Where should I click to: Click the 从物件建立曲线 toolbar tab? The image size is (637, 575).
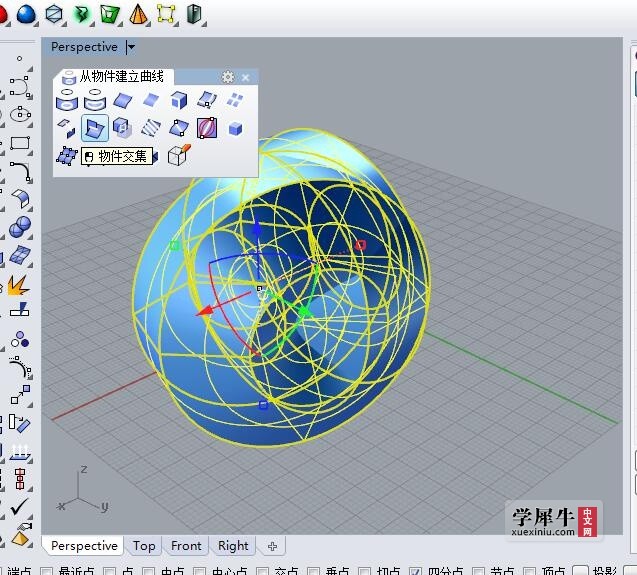point(113,76)
